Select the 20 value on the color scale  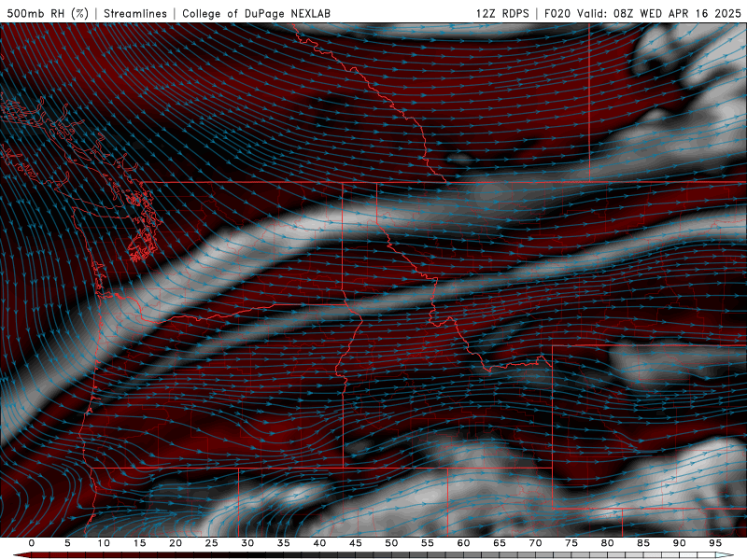pos(176,543)
